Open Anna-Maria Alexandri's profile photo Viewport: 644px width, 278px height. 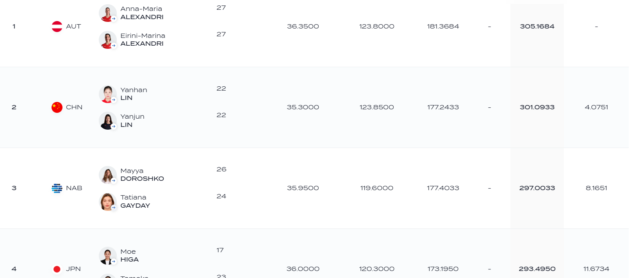tap(107, 13)
